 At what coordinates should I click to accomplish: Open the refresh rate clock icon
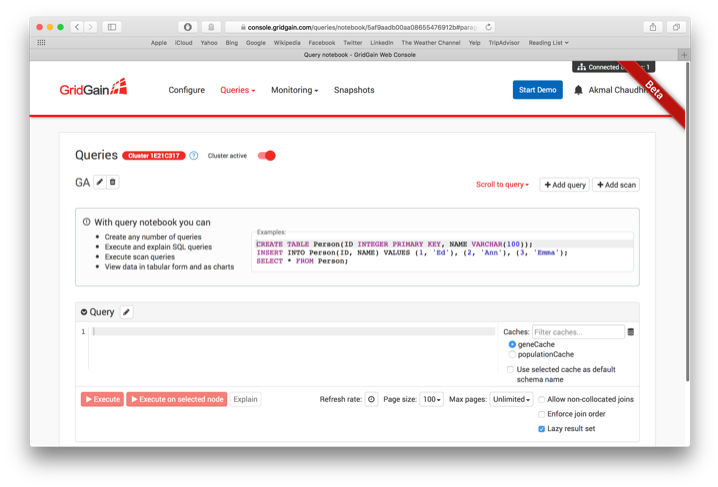371,399
